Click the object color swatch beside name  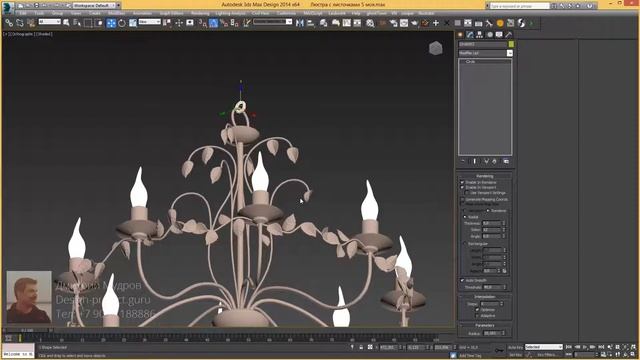click(x=511, y=44)
